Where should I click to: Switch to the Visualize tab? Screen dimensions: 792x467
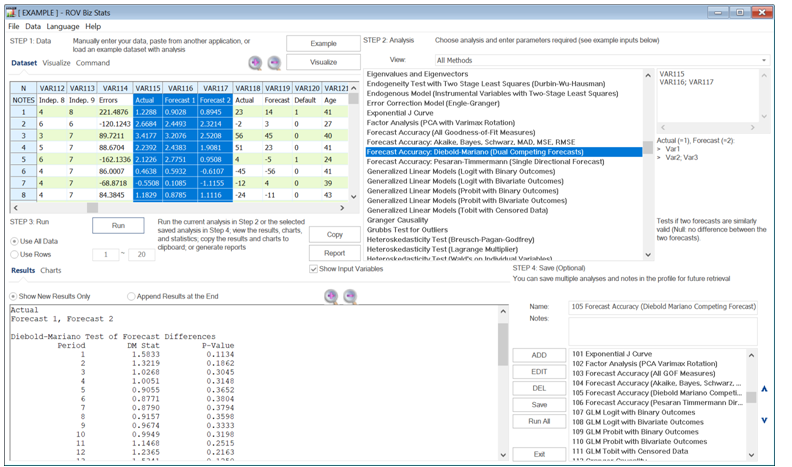tap(56, 63)
